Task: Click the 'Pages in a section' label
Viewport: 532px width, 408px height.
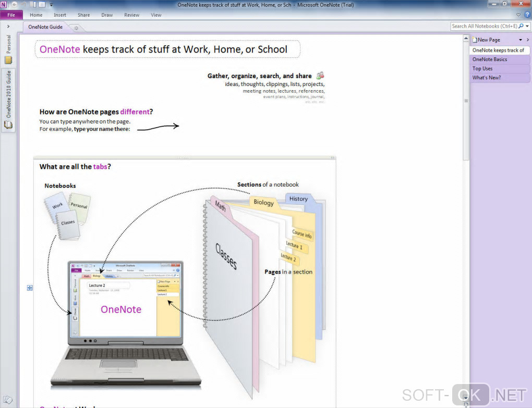Action: (x=288, y=272)
